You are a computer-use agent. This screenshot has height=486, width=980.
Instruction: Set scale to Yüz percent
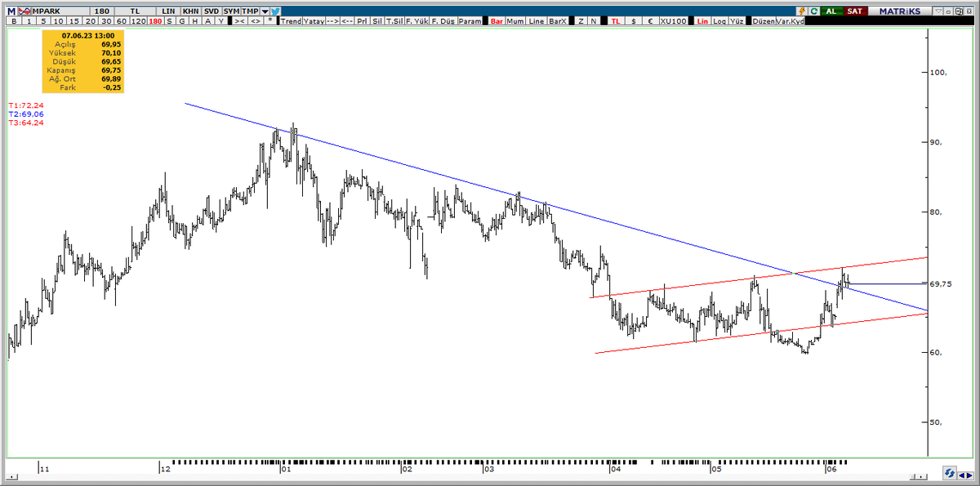[x=737, y=21]
